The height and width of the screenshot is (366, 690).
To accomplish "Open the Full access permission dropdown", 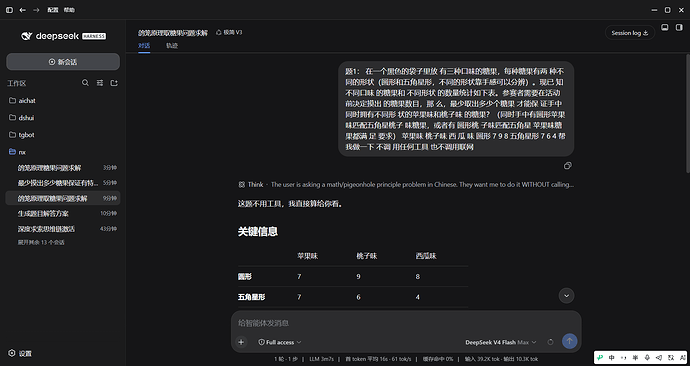I will [280, 342].
